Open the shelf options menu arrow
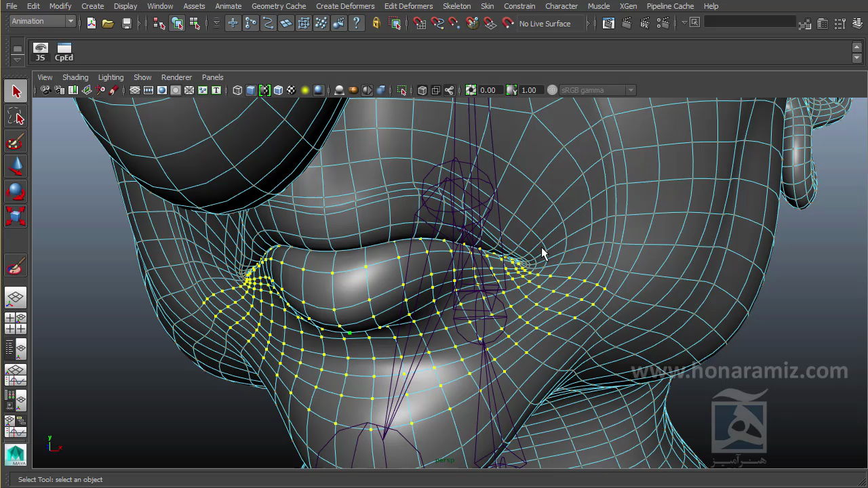The width and height of the screenshot is (868, 488). pyautogui.click(x=18, y=60)
